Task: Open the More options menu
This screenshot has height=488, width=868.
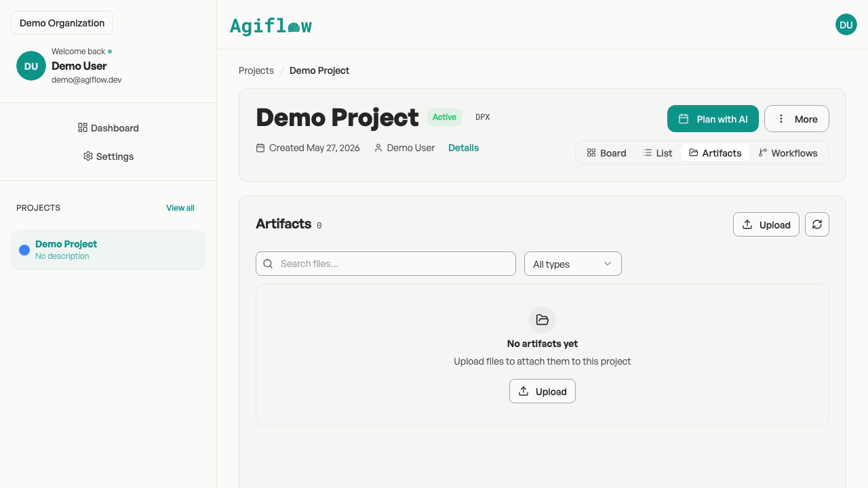Action: click(x=797, y=119)
